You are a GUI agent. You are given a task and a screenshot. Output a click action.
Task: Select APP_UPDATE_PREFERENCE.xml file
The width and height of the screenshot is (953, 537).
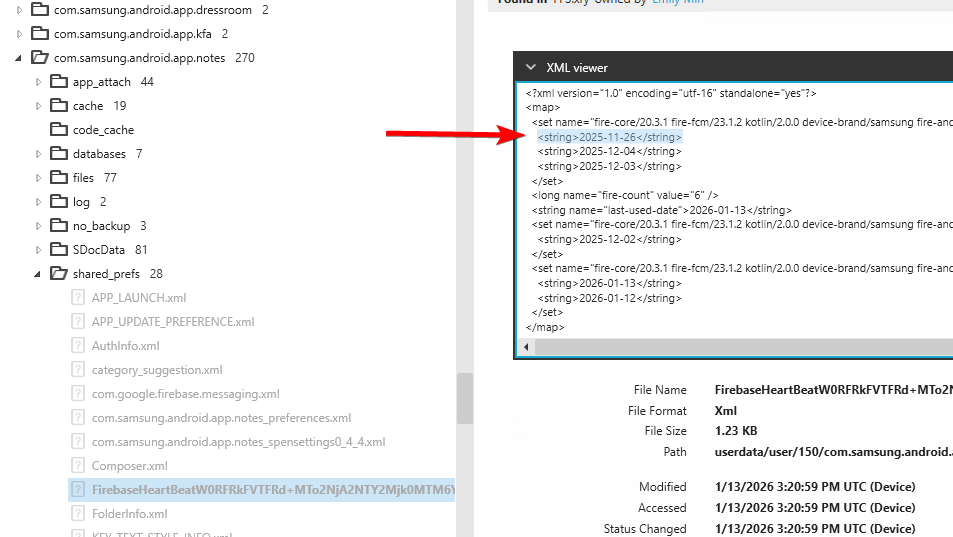(173, 321)
